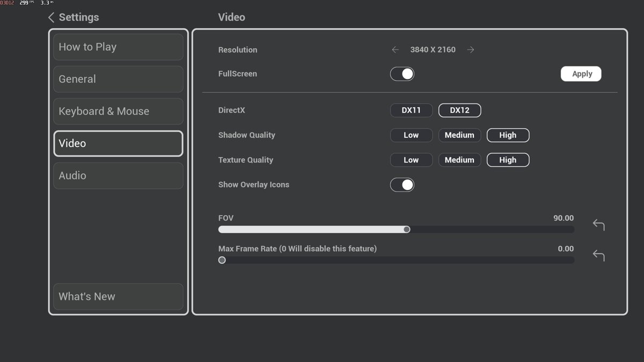This screenshot has height=362, width=644.
Task: Reset Max Frame Rate to default
Action: click(598, 256)
